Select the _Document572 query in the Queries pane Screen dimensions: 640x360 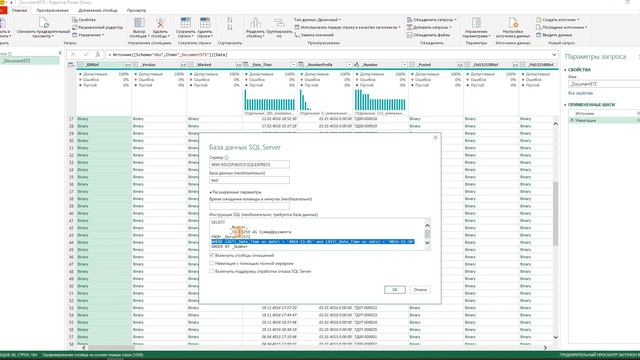tap(30, 61)
